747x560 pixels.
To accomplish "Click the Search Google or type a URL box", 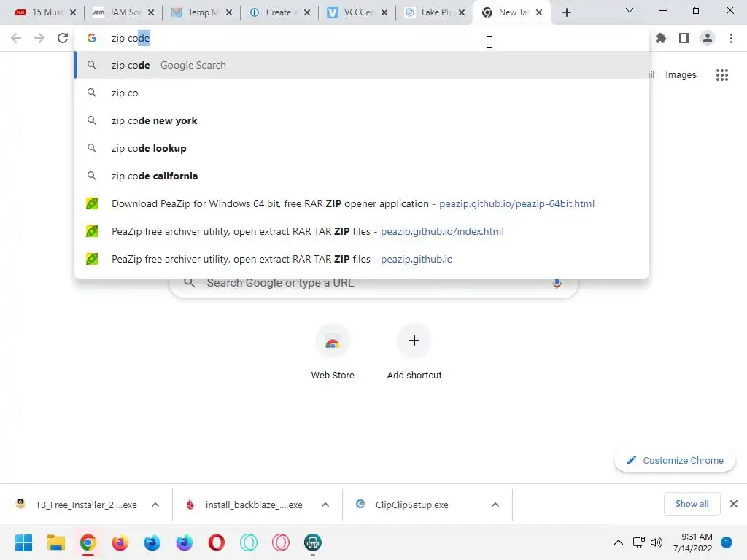I will click(374, 285).
